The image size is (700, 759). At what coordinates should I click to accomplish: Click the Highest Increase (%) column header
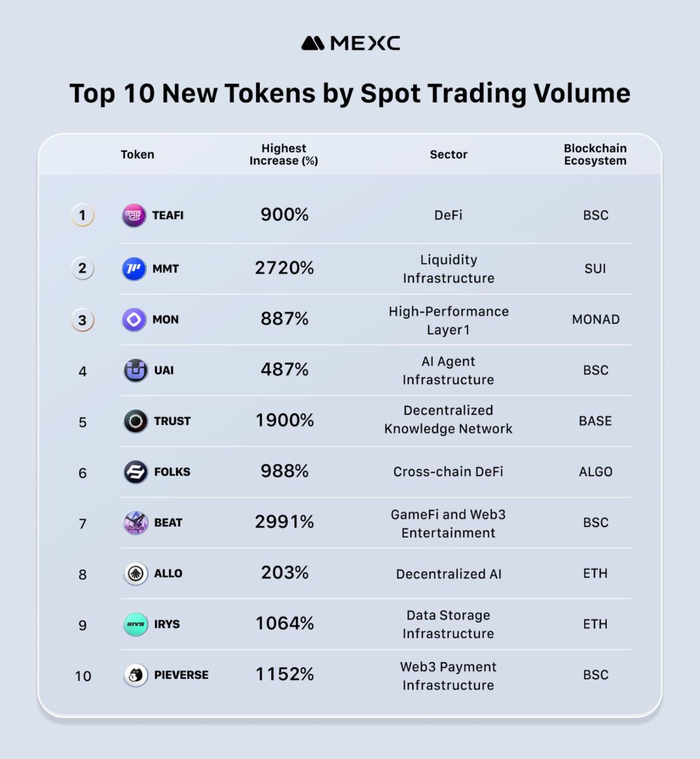click(284, 154)
